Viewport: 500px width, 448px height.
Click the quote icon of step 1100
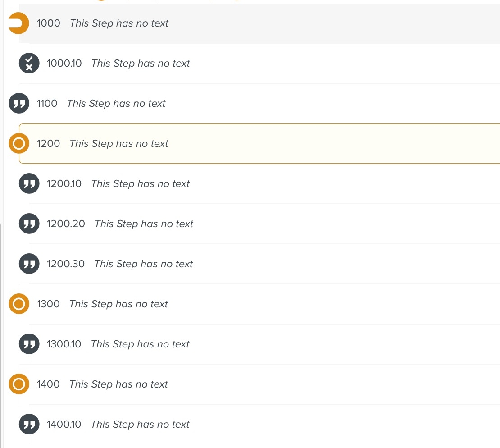point(19,104)
